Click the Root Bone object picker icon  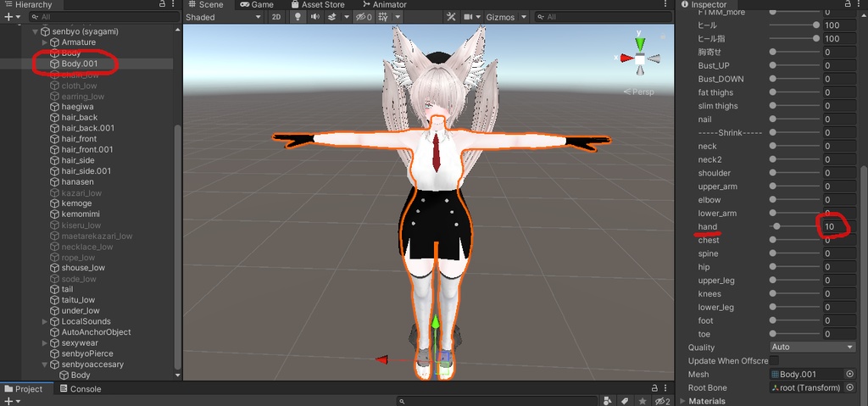coord(850,387)
